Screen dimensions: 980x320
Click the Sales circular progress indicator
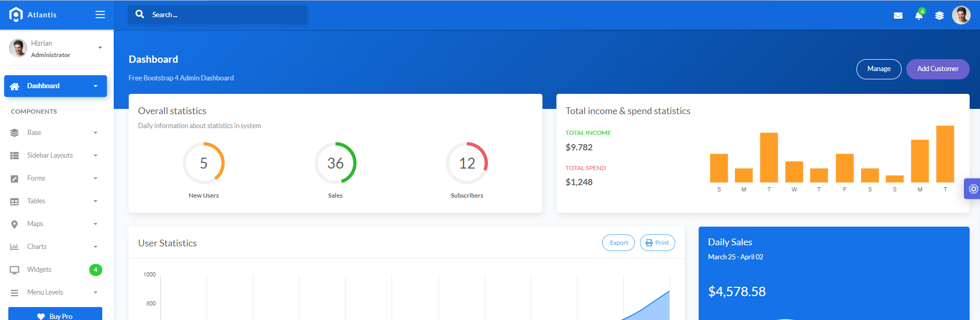coord(335,163)
